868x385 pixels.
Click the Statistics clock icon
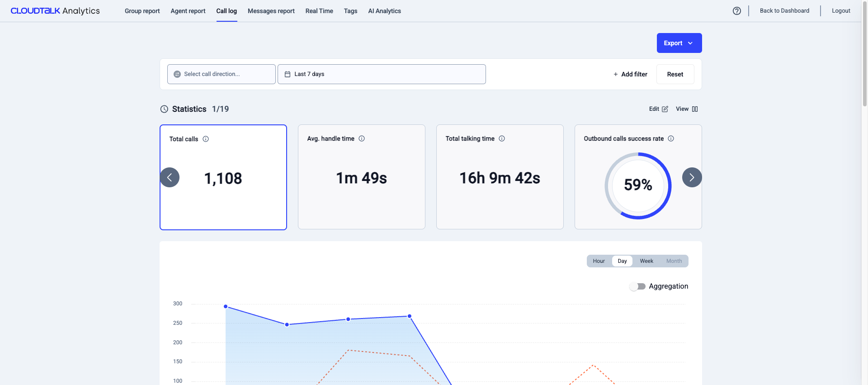(164, 109)
